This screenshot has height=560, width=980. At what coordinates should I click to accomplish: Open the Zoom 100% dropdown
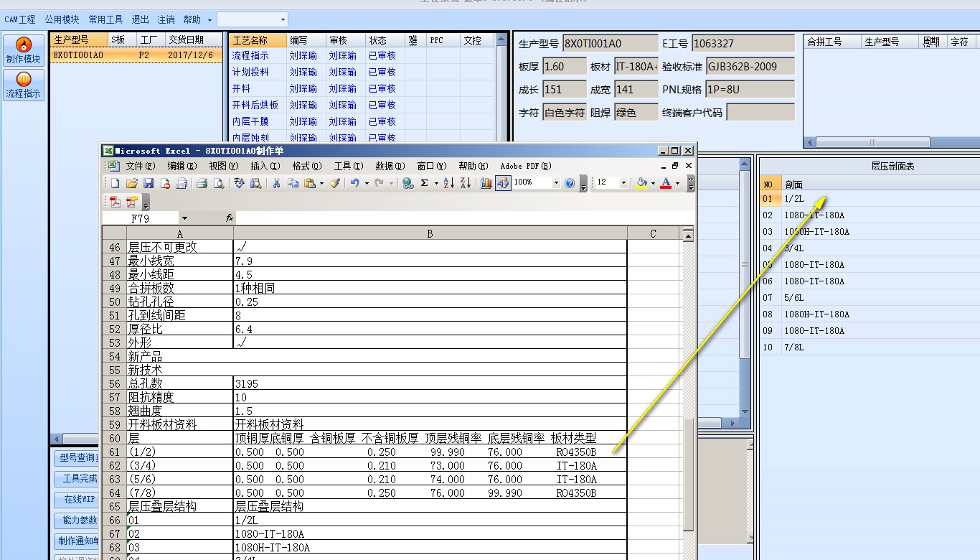(x=556, y=183)
